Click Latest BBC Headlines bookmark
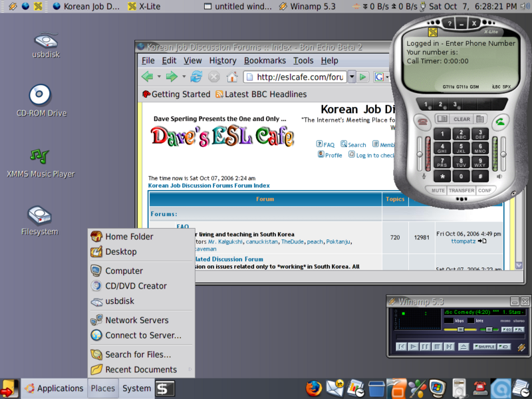532x399 pixels. coord(261,94)
